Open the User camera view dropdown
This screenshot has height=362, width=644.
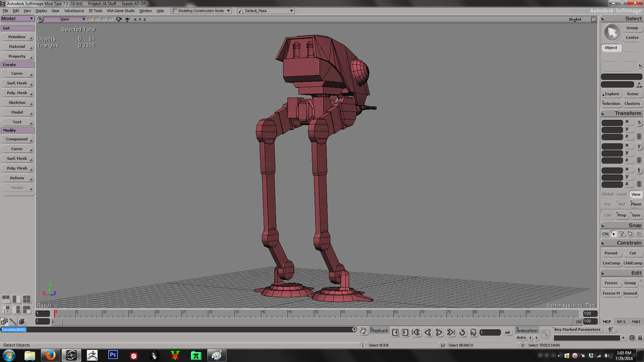65,19
